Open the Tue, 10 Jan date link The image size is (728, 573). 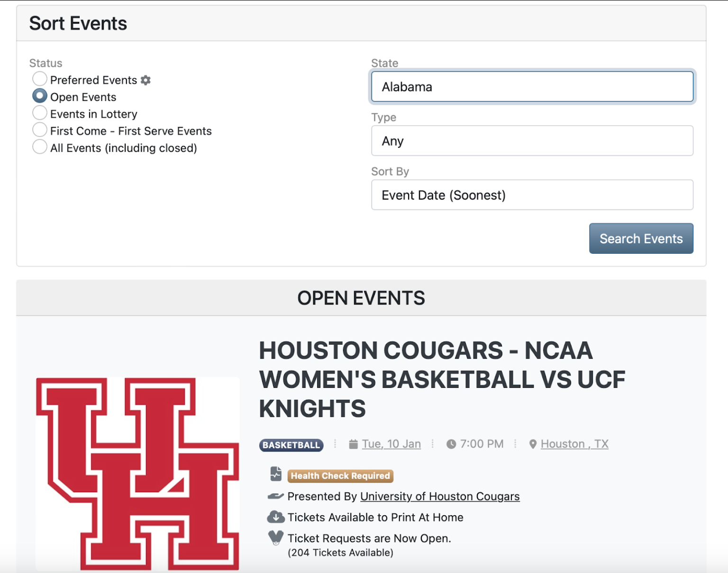(x=391, y=444)
